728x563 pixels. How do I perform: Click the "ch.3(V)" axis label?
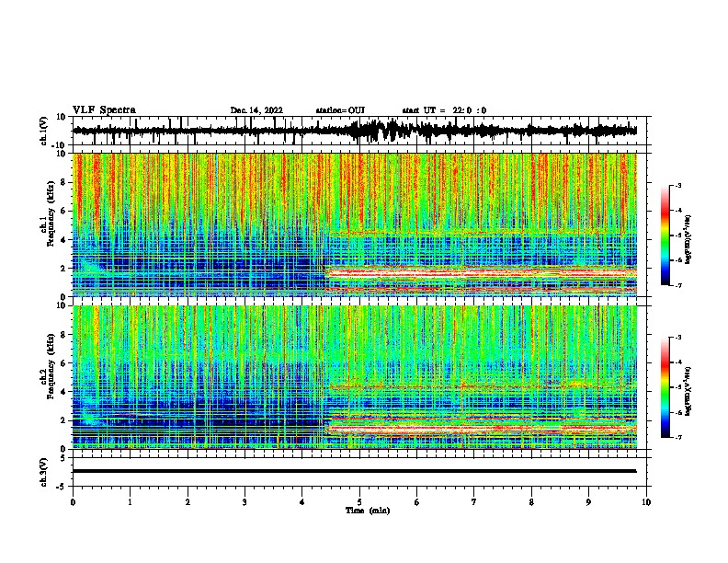pyautogui.click(x=44, y=472)
